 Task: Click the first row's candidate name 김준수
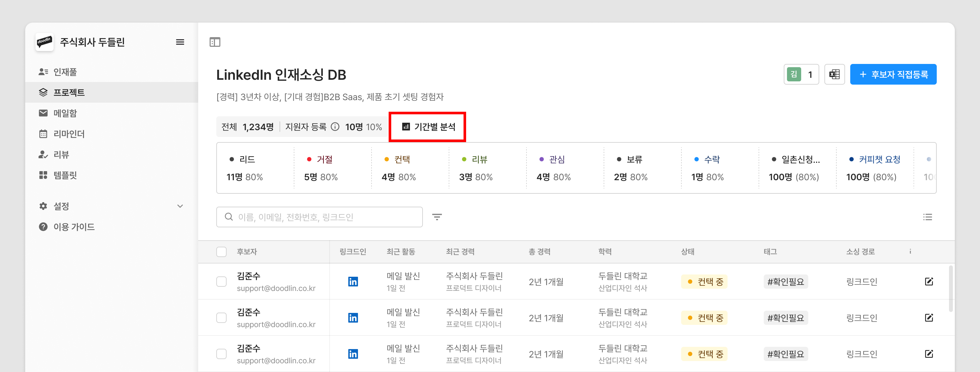[x=249, y=276]
